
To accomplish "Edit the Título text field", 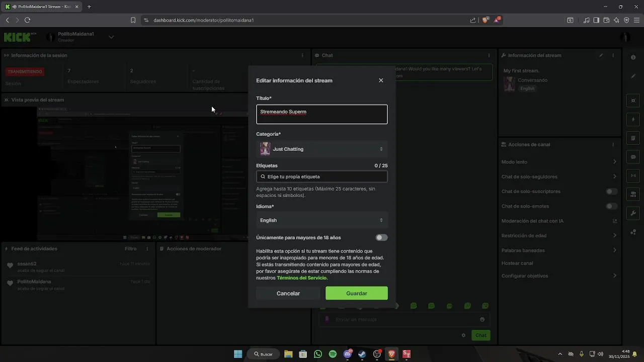I will click(322, 114).
